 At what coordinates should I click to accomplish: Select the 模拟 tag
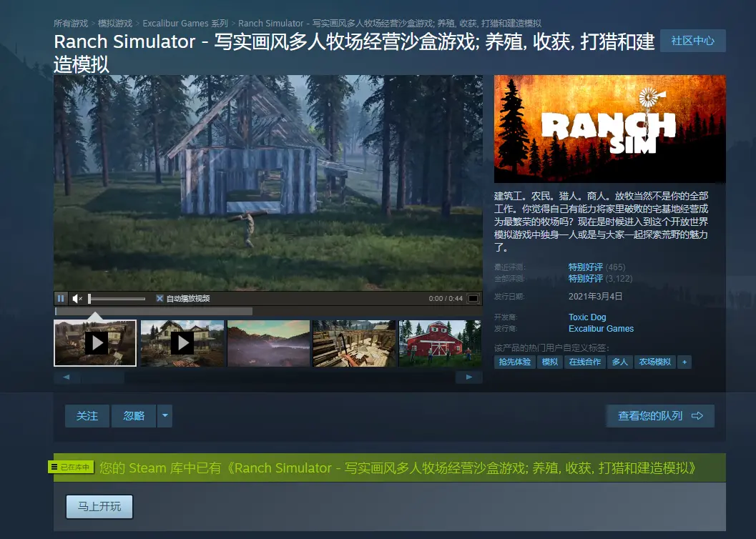pyautogui.click(x=549, y=362)
